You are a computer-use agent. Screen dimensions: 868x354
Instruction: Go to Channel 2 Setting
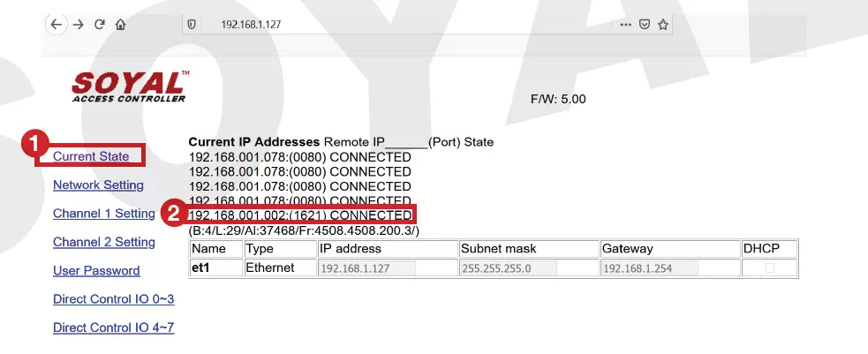[x=104, y=242]
